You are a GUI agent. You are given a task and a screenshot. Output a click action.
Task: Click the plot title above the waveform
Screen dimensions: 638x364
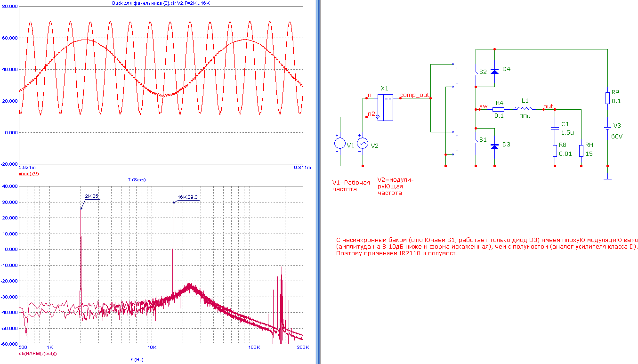(x=160, y=3)
